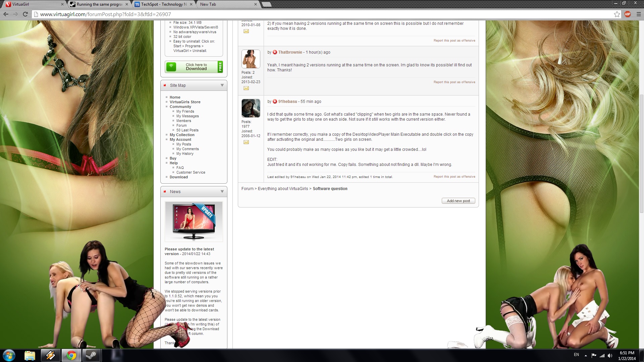Open Community link in Site Map

180,107
